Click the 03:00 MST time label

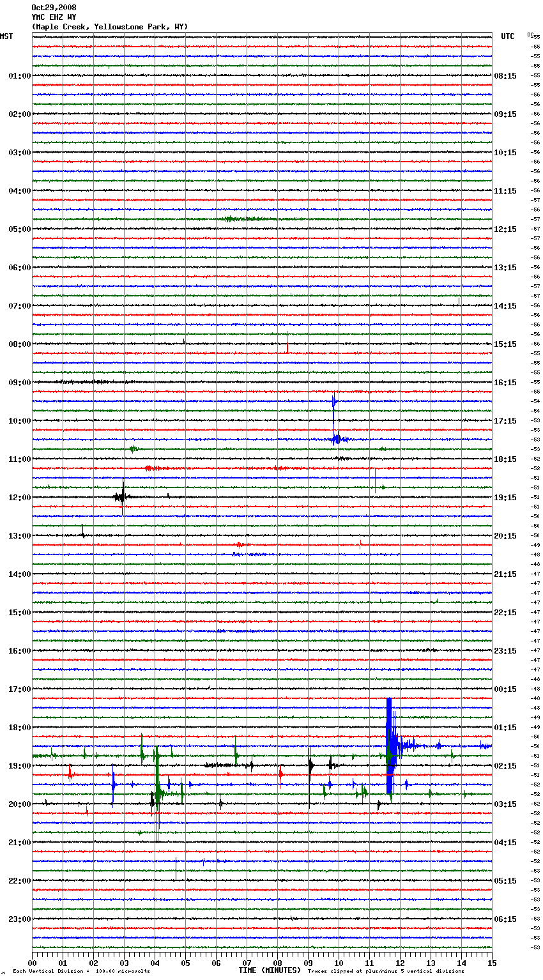pyautogui.click(x=19, y=153)
